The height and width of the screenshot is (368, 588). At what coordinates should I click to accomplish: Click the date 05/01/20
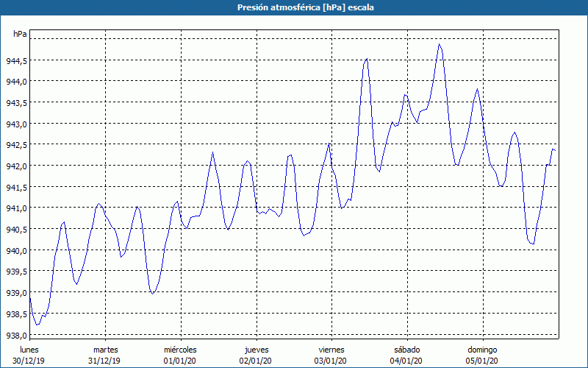[482, 361]
